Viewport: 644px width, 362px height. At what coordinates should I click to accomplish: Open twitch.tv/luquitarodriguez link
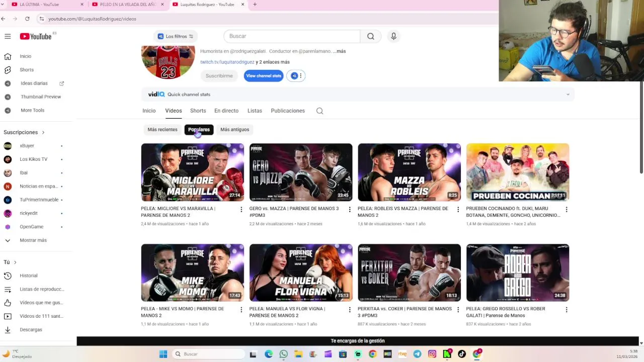click(227, 62)
